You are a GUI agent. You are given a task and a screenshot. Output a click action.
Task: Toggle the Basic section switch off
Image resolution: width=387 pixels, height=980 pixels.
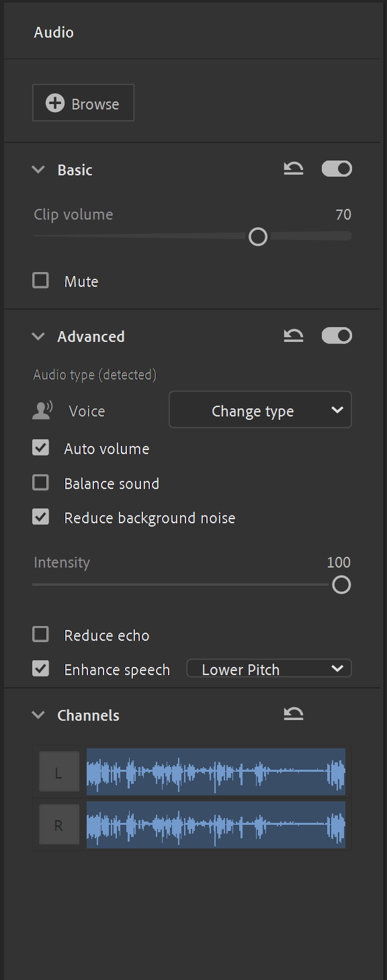pyautogui.click(x=337, y=169)
